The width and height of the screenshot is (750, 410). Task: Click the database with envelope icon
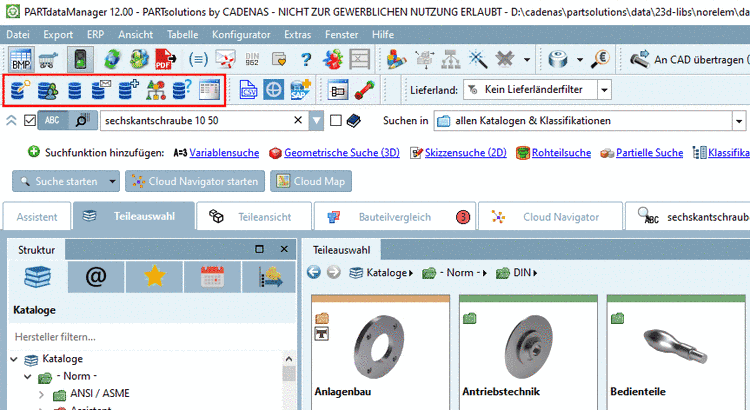point(100,90)
